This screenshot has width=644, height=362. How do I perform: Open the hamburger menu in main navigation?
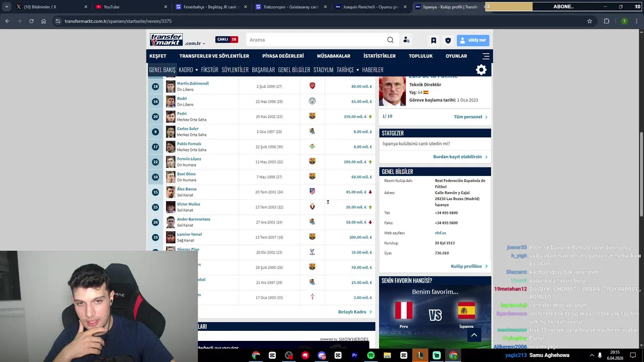486,56
